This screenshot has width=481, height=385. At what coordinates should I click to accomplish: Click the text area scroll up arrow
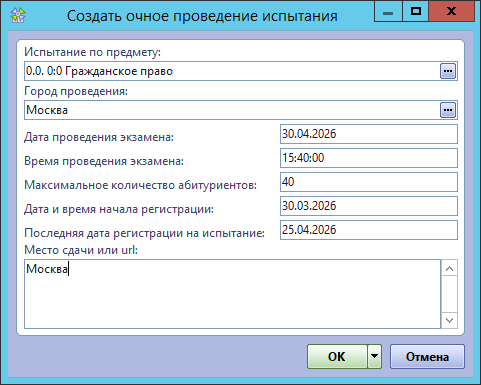[449, 268]
